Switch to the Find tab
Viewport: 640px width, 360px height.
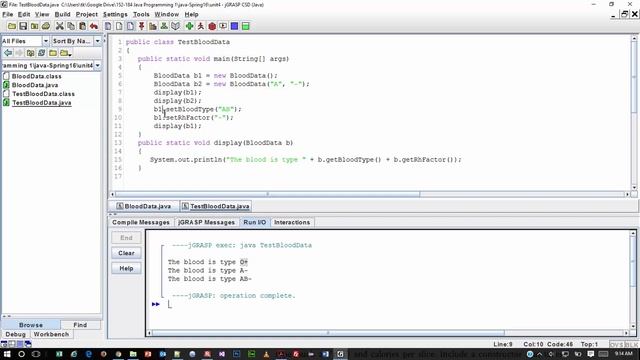click(80, 325)
